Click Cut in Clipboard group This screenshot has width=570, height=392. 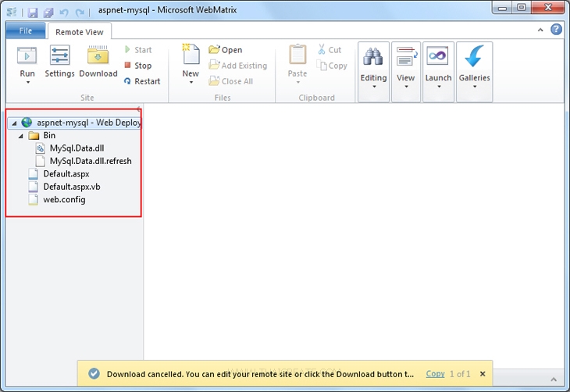tap(330, 50)
